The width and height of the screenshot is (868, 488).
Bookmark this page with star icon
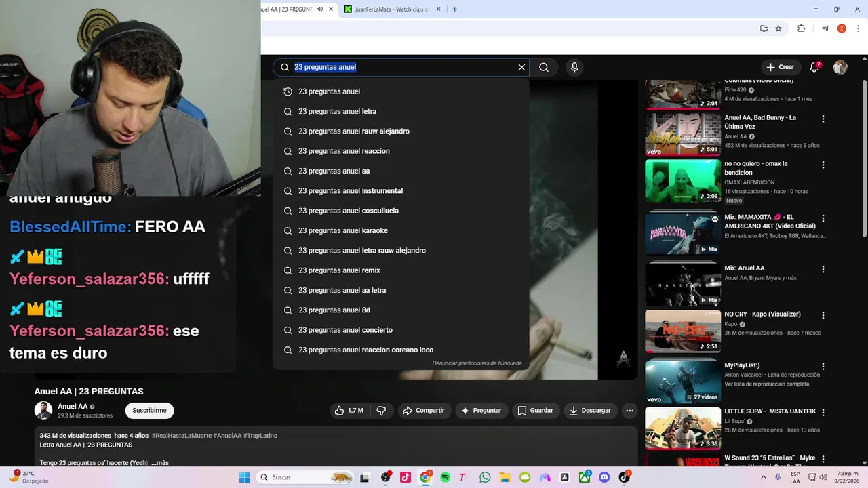[x=778, y=28]
